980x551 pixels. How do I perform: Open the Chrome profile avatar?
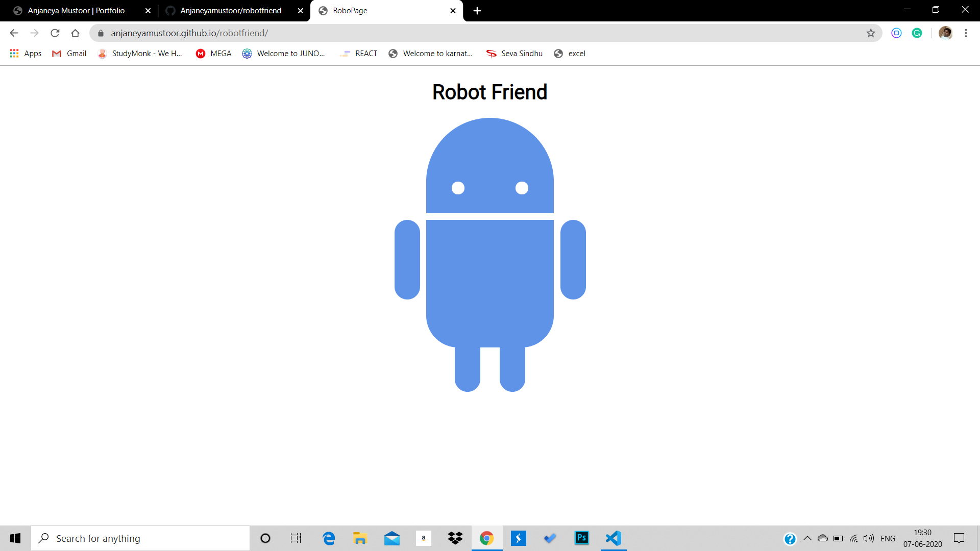click(945, 33)
